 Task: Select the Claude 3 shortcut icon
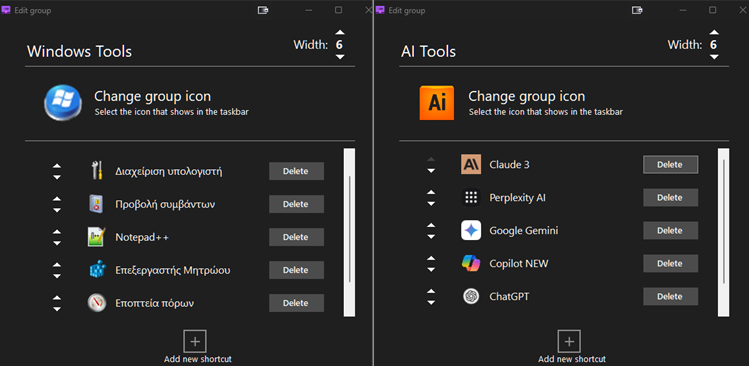click(x=471, y=164)
